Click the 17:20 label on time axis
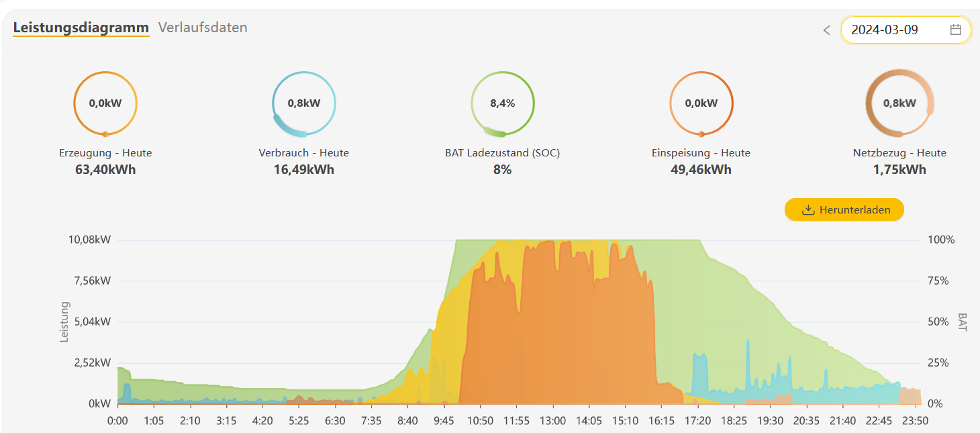This screenshot has width=980, height=433. click(x=697, y=420)
